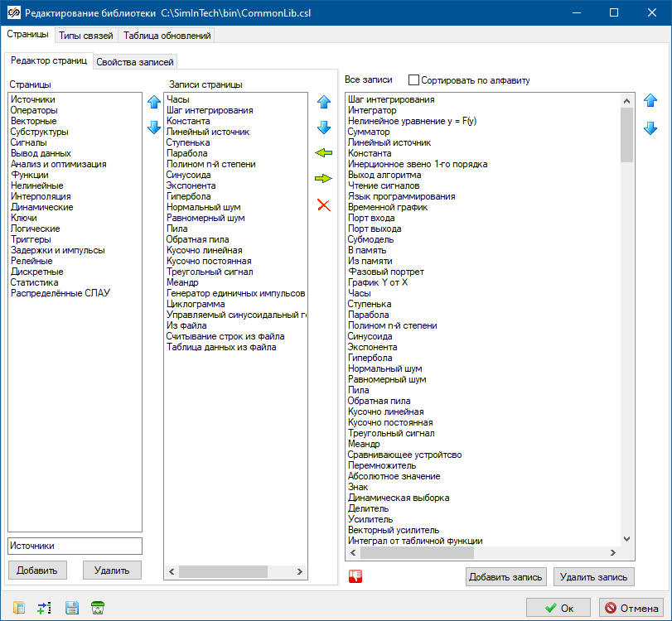Click the up arrow beside Все записи list
This screenshot has width=672, height=621.
650,101
